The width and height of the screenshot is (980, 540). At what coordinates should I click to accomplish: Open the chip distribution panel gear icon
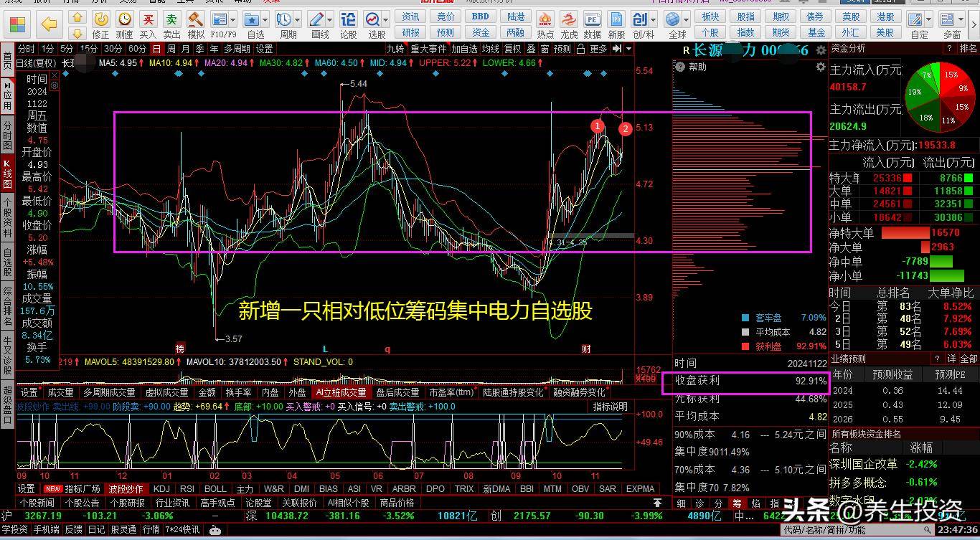pyautogui.click(x=821, y=67)
